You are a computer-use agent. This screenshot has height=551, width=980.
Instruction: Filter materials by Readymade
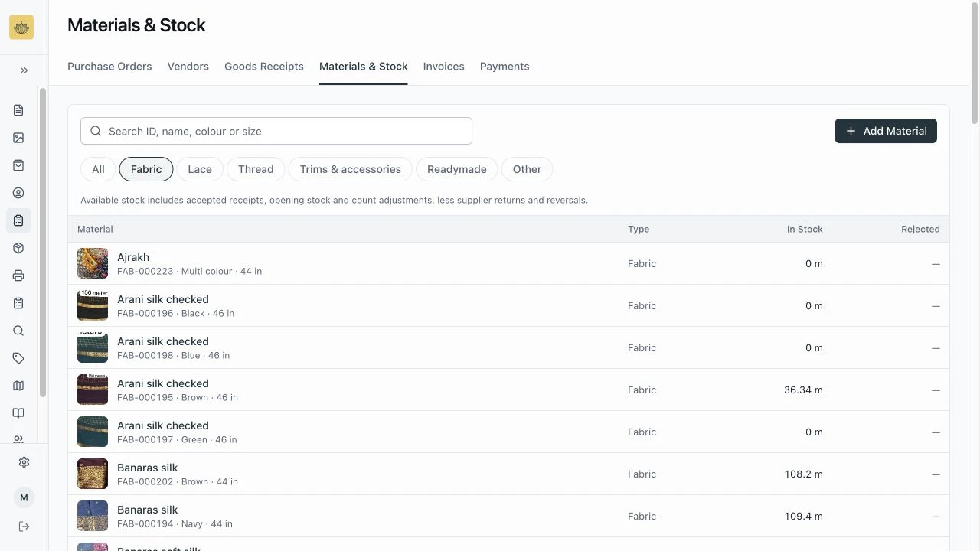(x=457, y=169)
